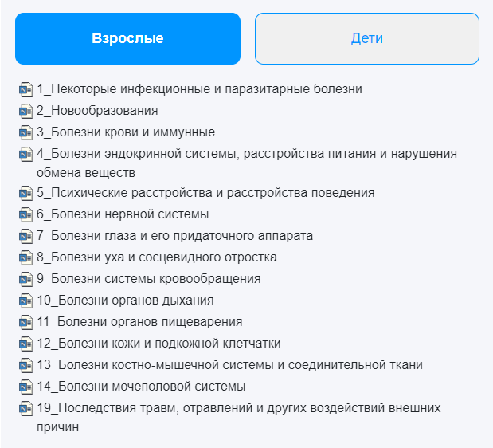Click the file icon for 5_Психические расстройства
This screenshot has height=448, width=493.
[26, 193]
